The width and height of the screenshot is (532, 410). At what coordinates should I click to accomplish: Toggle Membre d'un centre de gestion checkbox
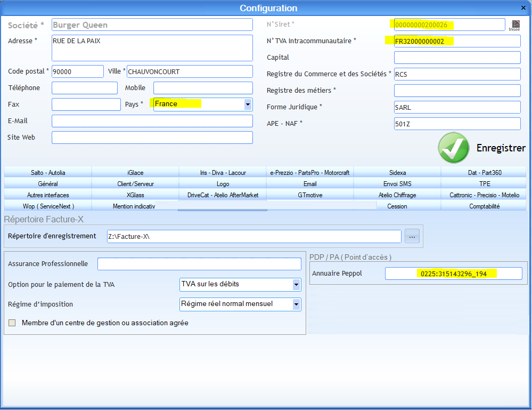pyautogui.click(x=12, y=323)
